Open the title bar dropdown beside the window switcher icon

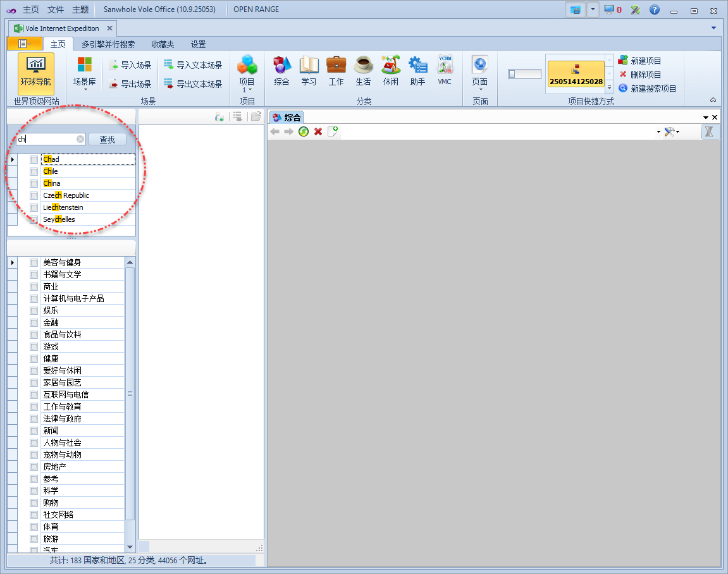click(593, 9)
